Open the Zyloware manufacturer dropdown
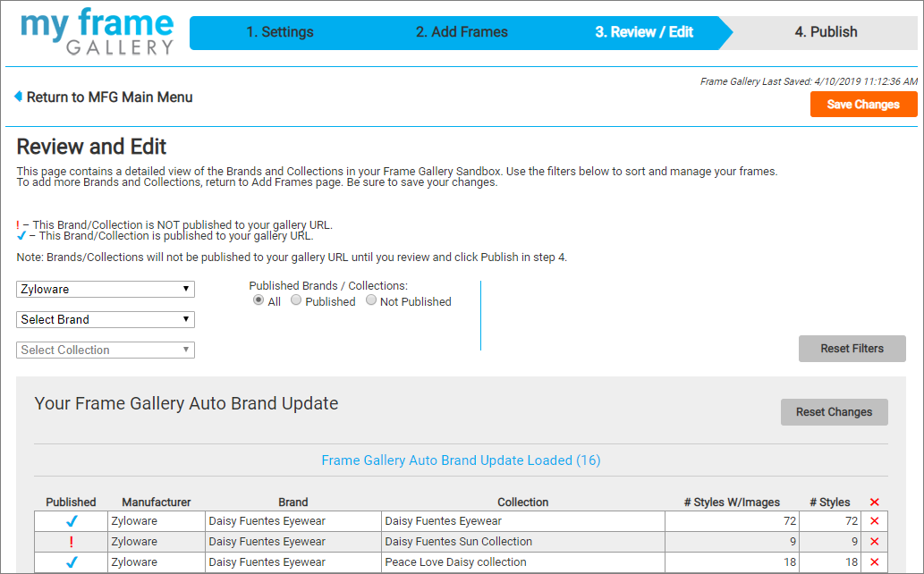This screenshot has height=574, width=924. pyautogui.click(x=106, y=290)
